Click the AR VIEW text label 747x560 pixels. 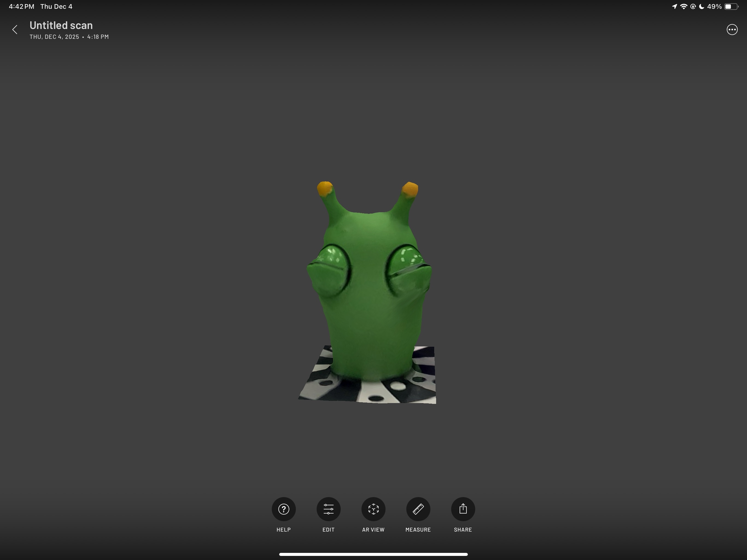click(373, 530)
